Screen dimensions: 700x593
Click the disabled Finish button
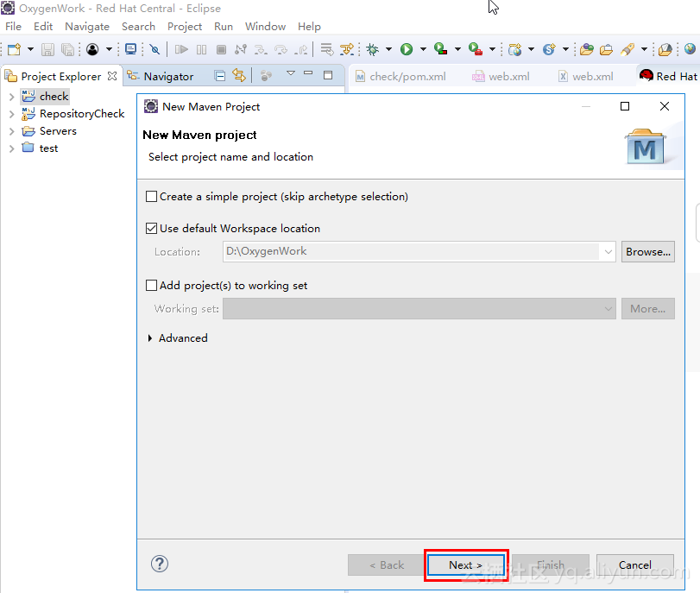551,565
